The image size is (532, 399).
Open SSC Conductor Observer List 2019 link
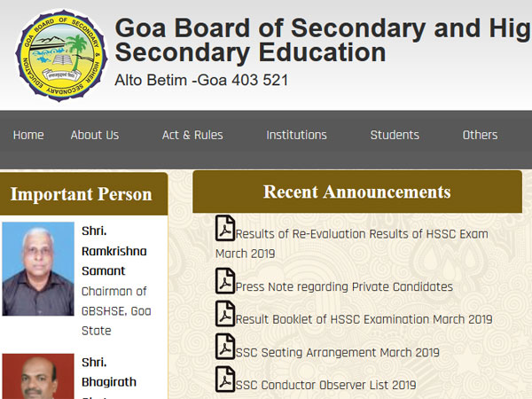point(325,385)
